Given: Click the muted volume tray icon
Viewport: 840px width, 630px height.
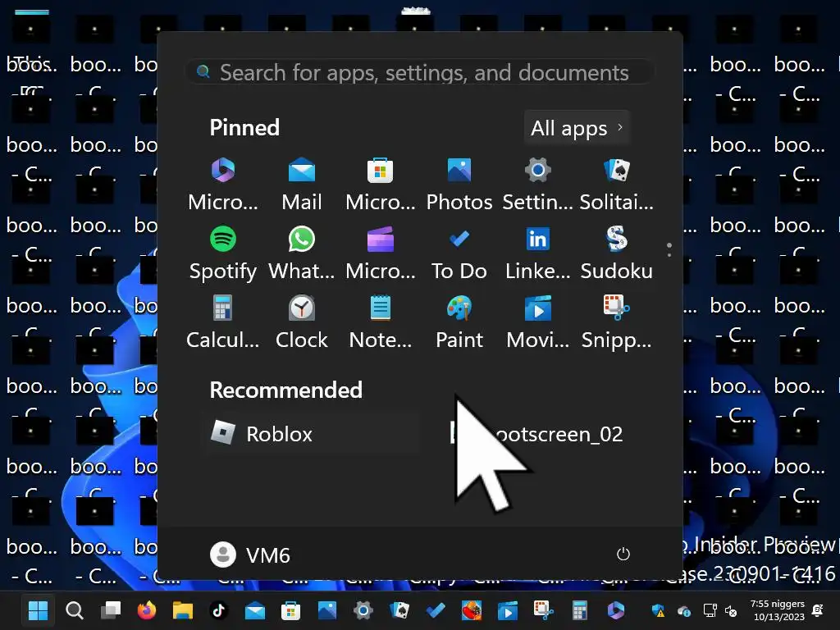Looking at the screenshot, I should click(x=731, y=610).
